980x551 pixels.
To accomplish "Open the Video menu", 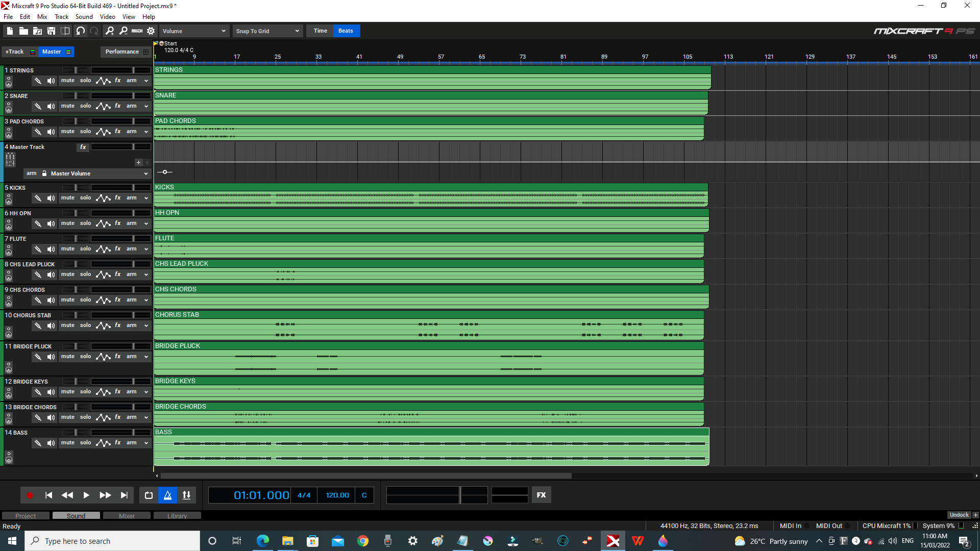I will (x=107, y=17).
